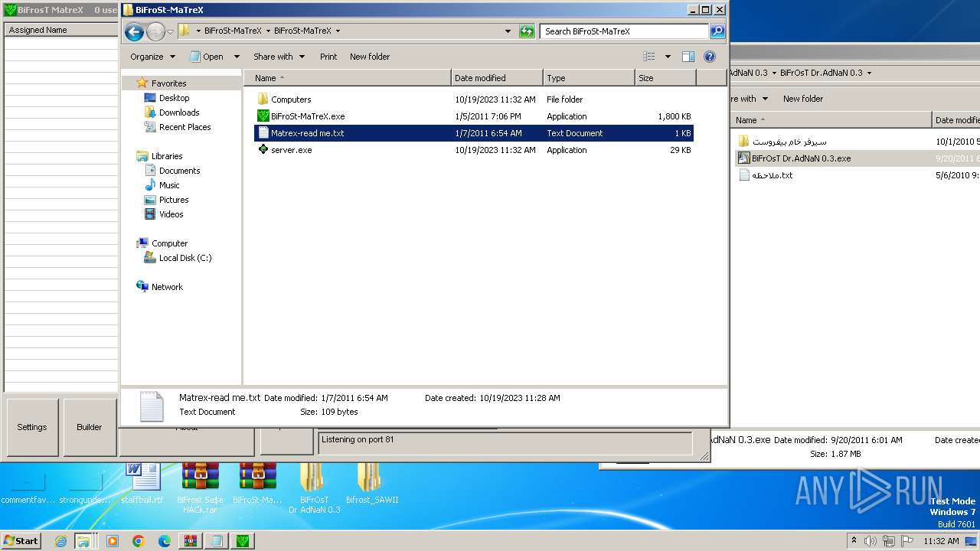Viewport: 980px width, 551px height.
Task: Open the Organize menu
Action: (152, 57)
